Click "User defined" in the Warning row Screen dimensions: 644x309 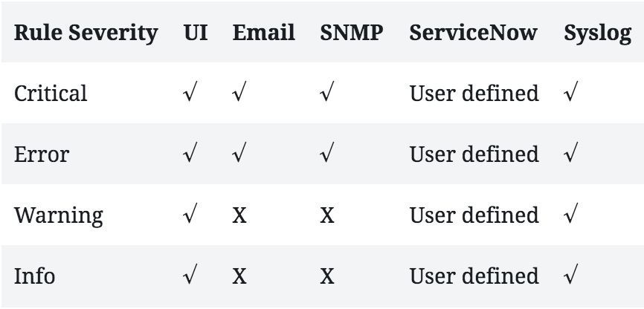(474, 215)
